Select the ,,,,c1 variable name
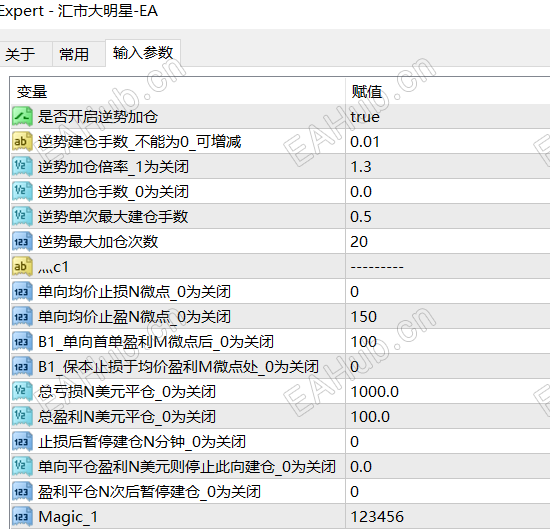Image resolution: width=550 pixels, height=529 pixels. pos(53,267)
